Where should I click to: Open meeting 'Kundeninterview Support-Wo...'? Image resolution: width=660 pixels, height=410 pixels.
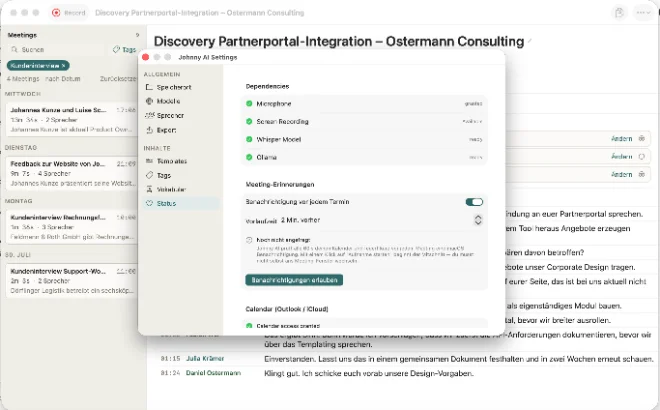[72, 281]
